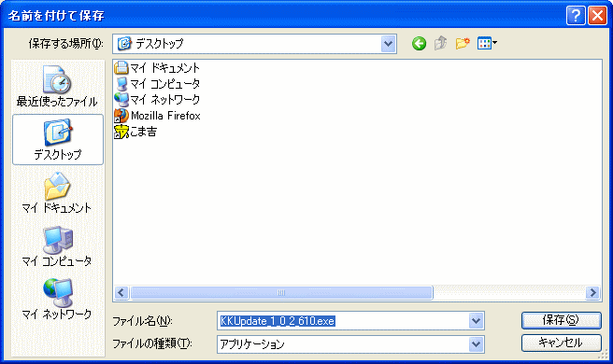This screenshot has width=613, height=364.
Task: Click the horizontal scrollbar left arrow
Action: point(121,292)
